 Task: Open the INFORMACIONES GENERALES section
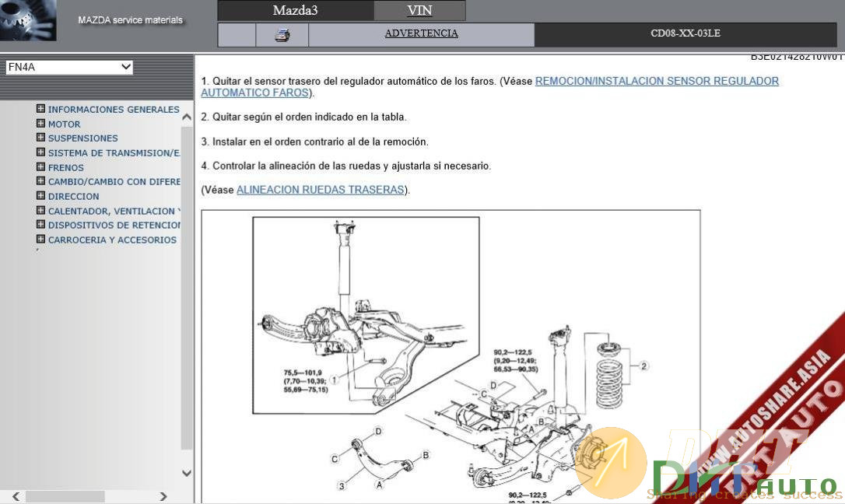tap(114, 110)
